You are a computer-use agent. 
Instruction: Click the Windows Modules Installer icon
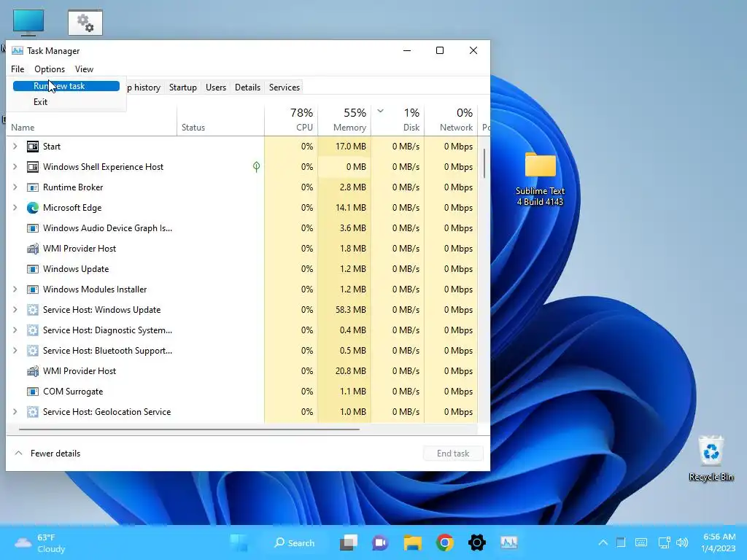pos(32,289)
